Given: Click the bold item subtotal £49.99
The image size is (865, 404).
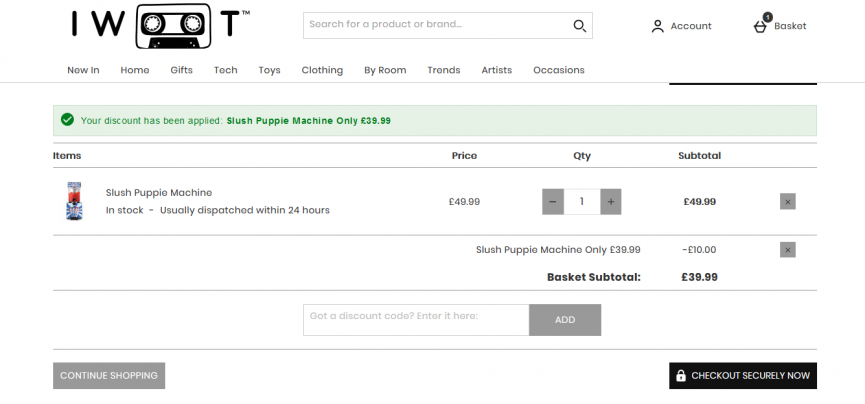Looking at the screenshot, I should 700,201.
